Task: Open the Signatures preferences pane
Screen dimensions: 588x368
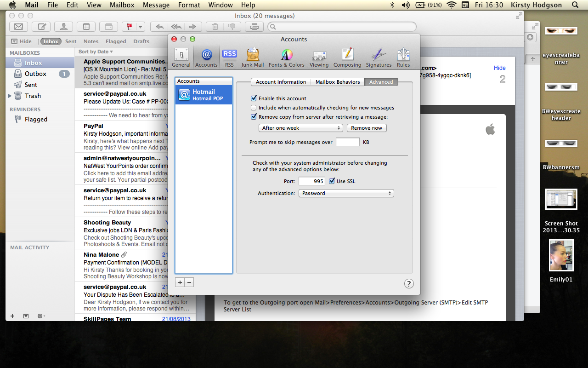Action: [x=379, y=57]
